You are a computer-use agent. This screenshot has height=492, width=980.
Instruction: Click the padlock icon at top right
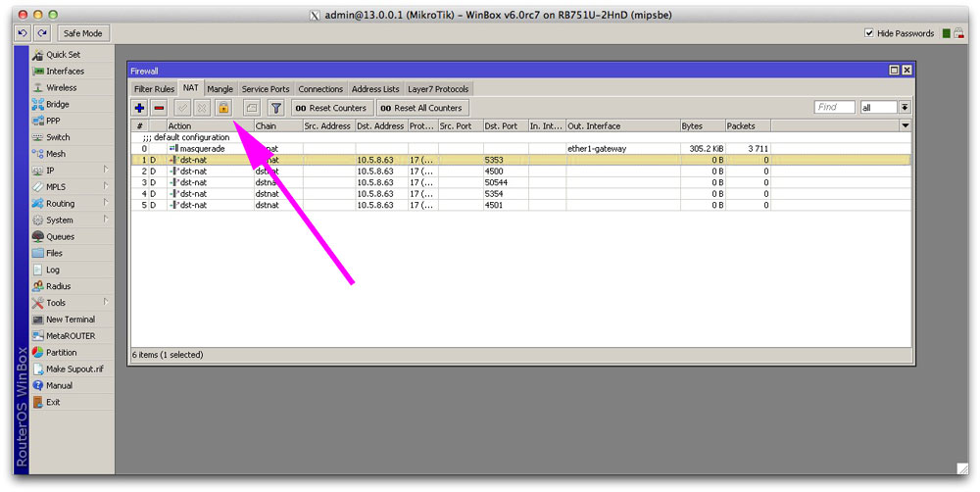958,33
